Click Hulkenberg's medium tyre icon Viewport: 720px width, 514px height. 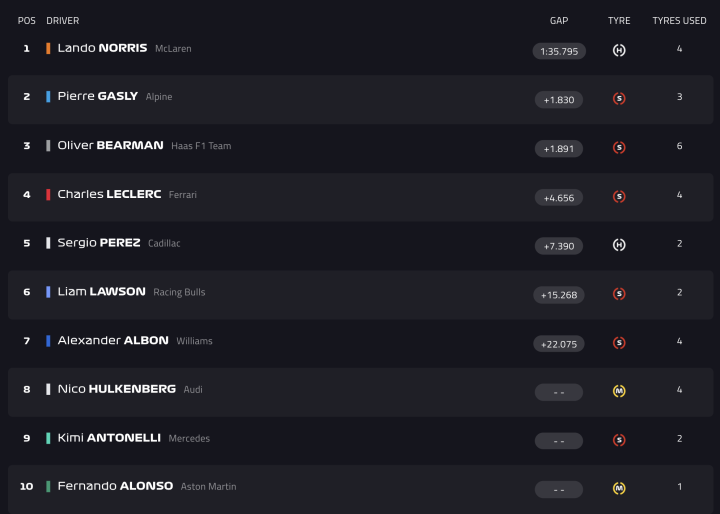[x=619, y=391]
